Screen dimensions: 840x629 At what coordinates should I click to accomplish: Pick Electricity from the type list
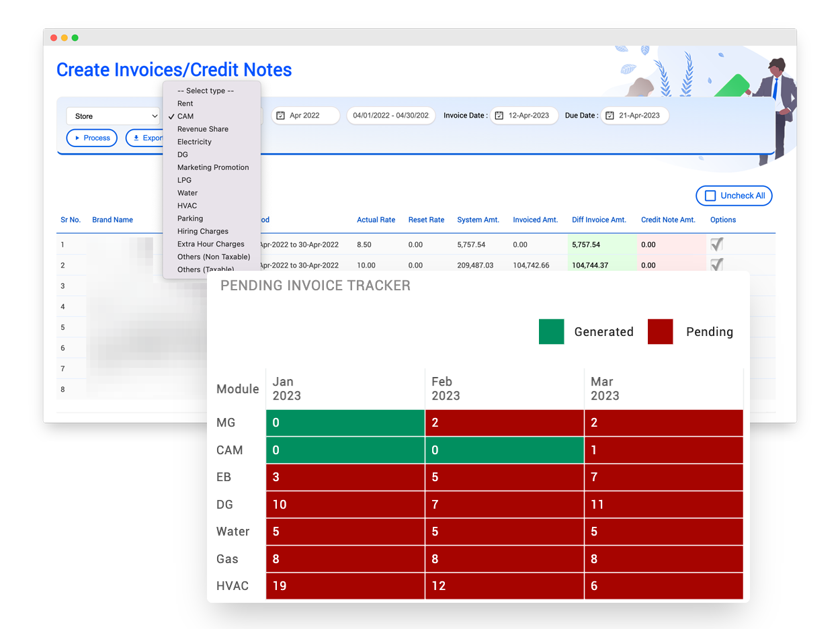tap(194, 142)
